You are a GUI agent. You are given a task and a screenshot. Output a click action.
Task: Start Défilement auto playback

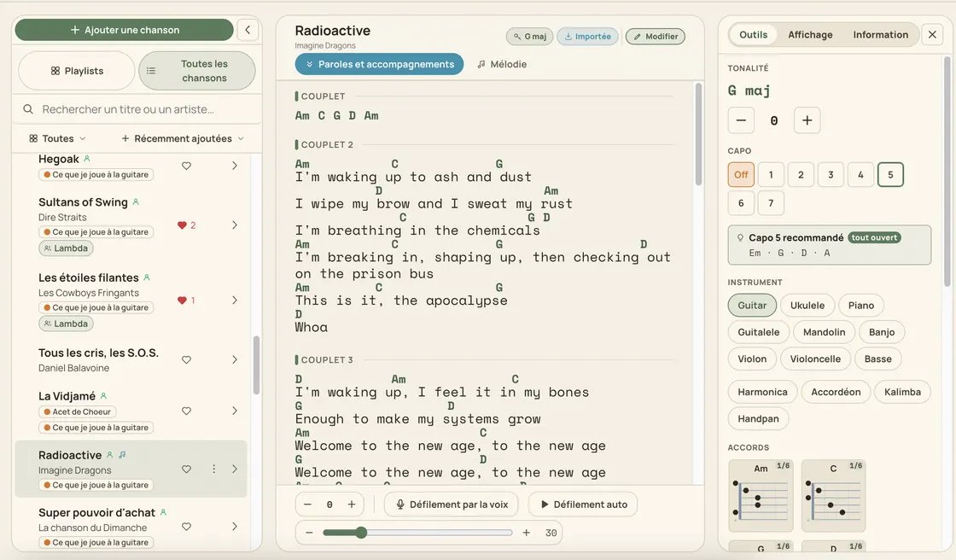[x=584, y=505]
